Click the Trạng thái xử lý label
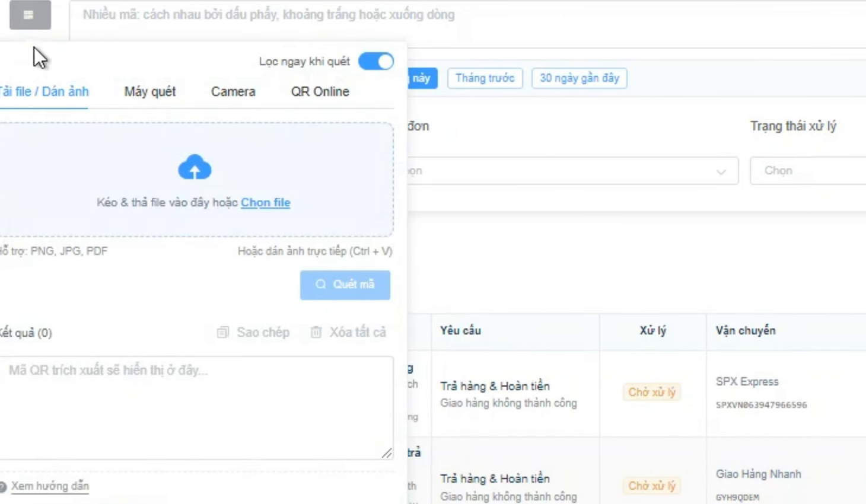This screenshot has height=504, width=866. coord(793,126)
